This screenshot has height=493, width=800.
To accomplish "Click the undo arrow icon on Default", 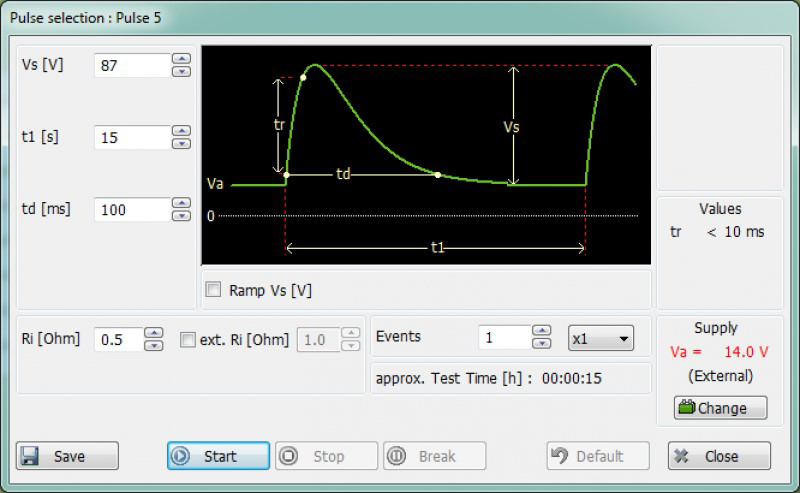I will coord(560,455).
